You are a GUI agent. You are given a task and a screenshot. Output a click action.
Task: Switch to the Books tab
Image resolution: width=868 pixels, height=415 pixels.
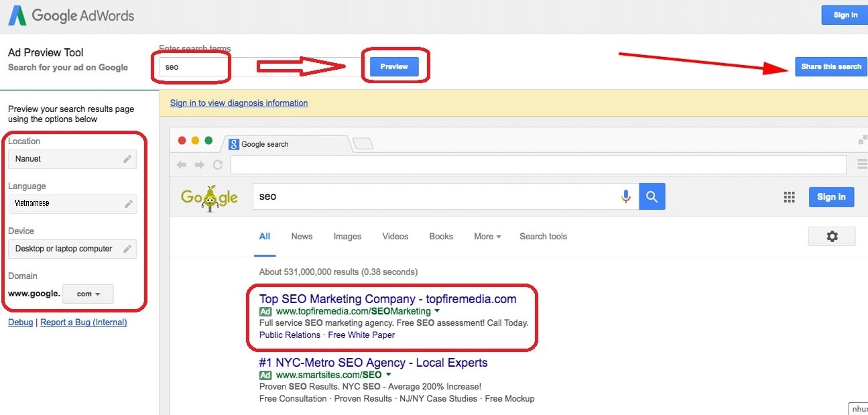441,237
